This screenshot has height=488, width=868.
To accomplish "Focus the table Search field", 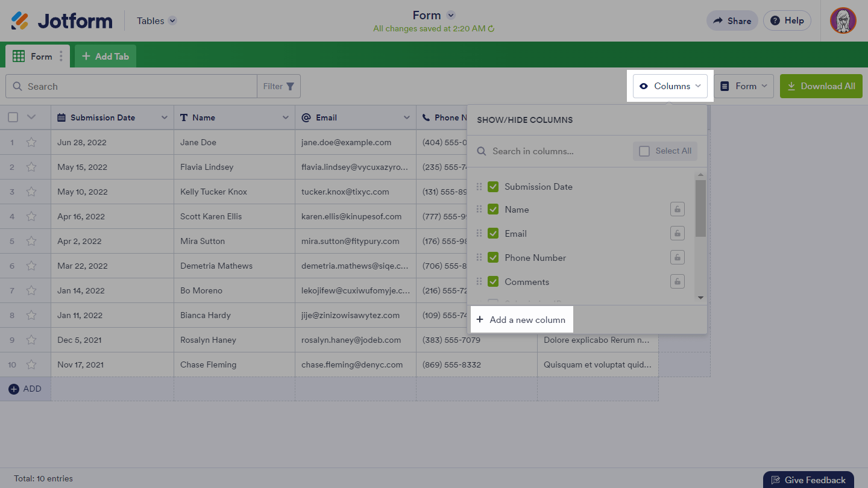I will pos(131,86).
